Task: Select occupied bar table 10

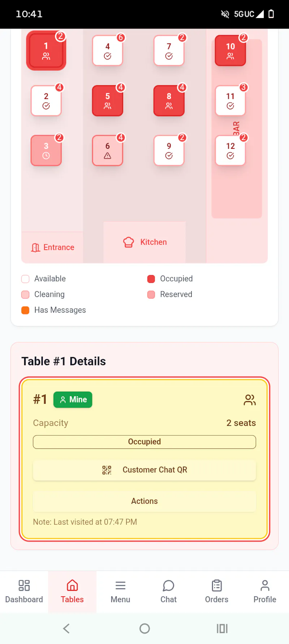Action: click(x=230, y=51)
